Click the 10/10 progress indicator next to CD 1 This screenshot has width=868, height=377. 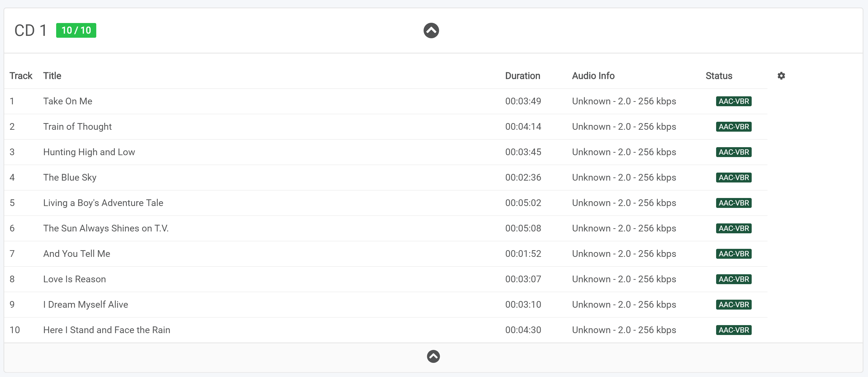coord(76,30)
